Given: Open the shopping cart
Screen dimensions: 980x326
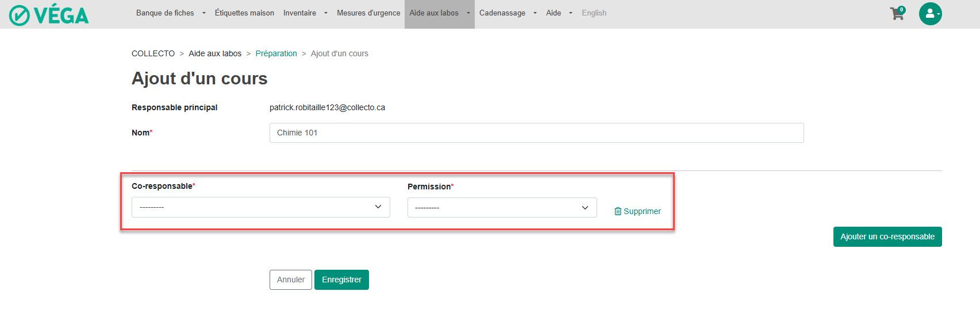Looking at the screenshot, I should coord(897,14).
